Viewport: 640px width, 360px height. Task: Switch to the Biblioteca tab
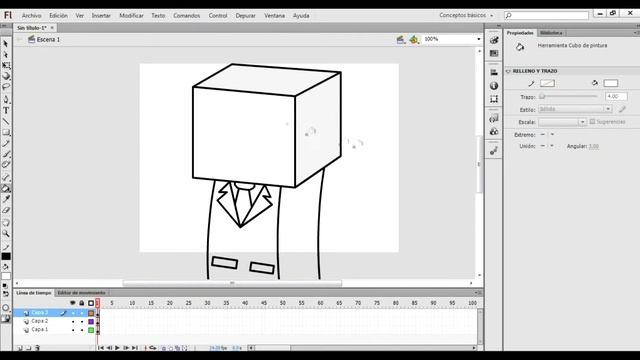551,33
